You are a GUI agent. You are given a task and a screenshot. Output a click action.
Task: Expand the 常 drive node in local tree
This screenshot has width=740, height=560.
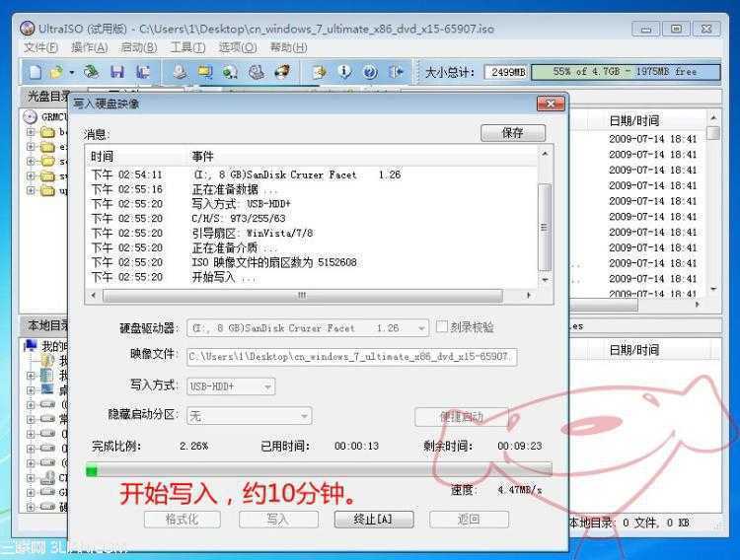click(32, 419)
